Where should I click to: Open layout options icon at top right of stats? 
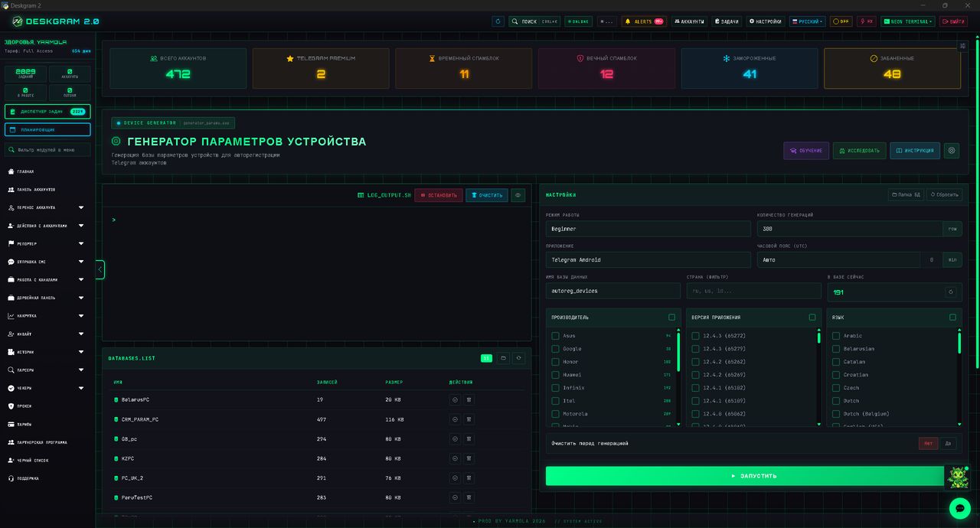click(x=962, y=46)
